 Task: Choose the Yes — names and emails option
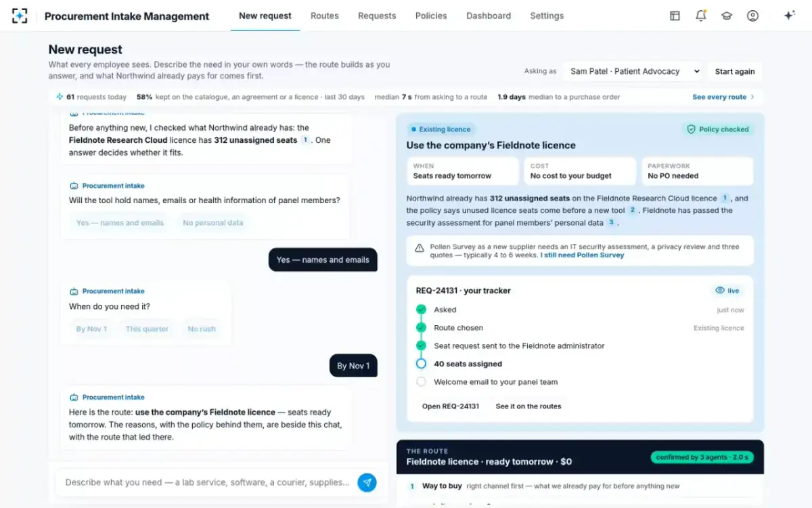tap(120, 223)
